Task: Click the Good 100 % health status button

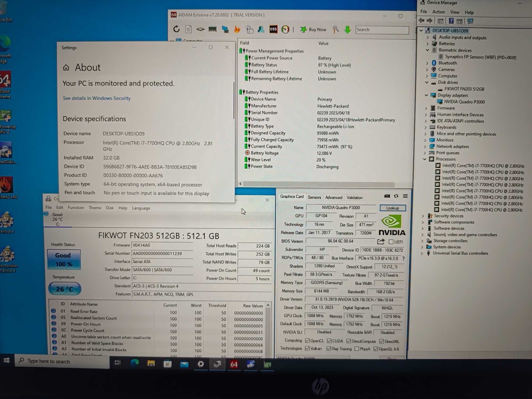Action: tap(64, 259)
